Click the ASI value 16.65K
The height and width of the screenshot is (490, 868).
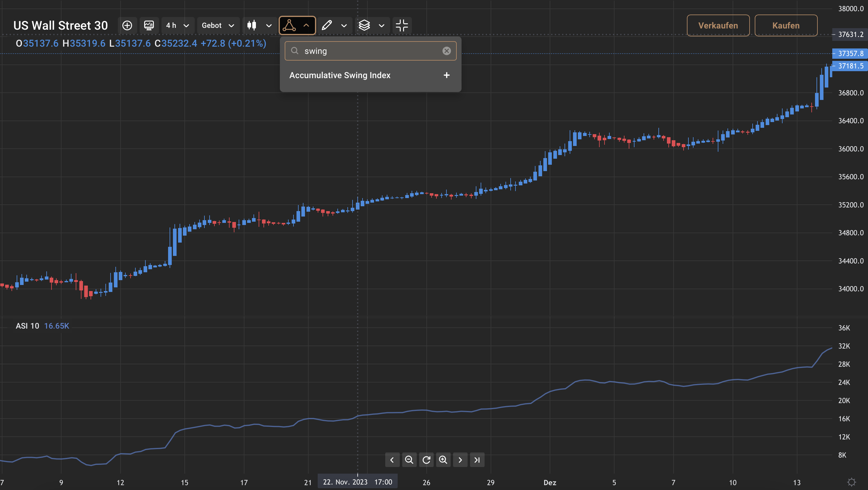coord(57,326)
